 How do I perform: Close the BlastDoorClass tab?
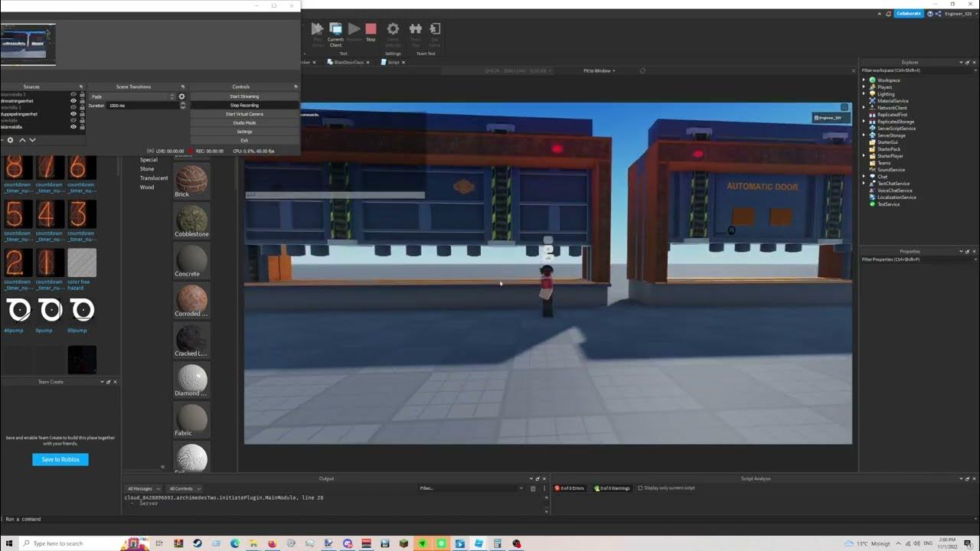click(368, 62)
